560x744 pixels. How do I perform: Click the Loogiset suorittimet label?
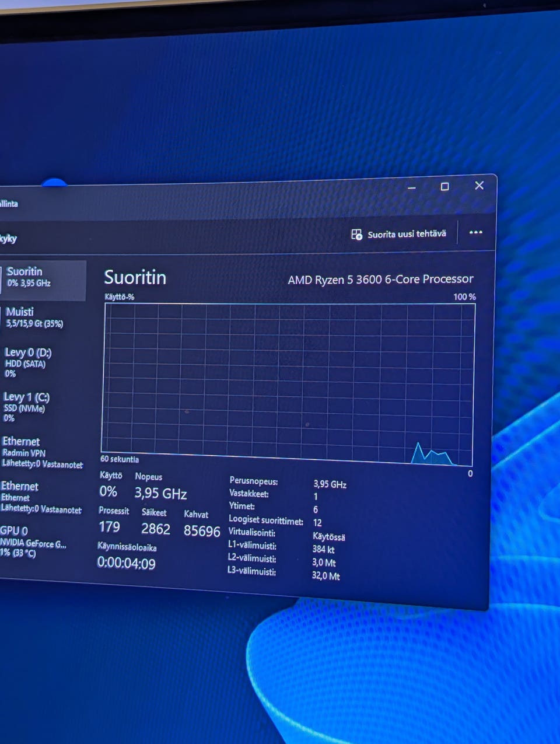tap(266, 520)
